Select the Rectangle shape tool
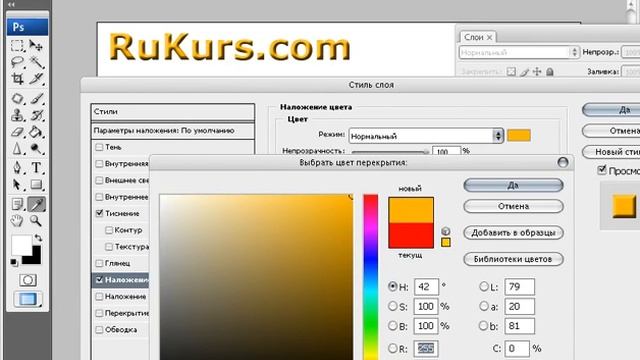 (x=36, y=184)
